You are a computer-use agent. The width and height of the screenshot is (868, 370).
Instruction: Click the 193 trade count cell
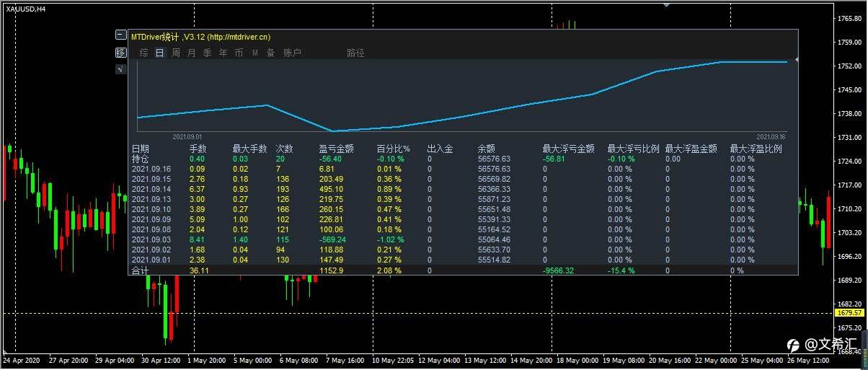click(283, 189)
